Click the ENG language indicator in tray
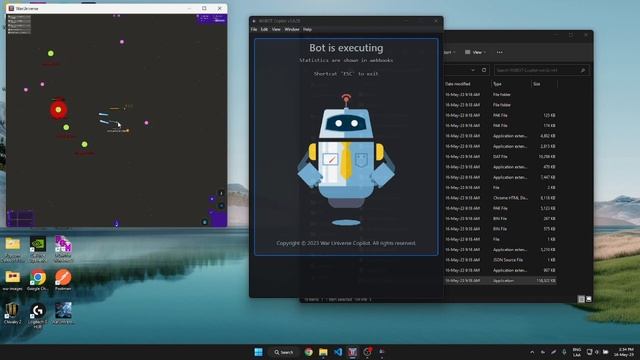The height and width of the screenshot is (360, 640). 577,352
